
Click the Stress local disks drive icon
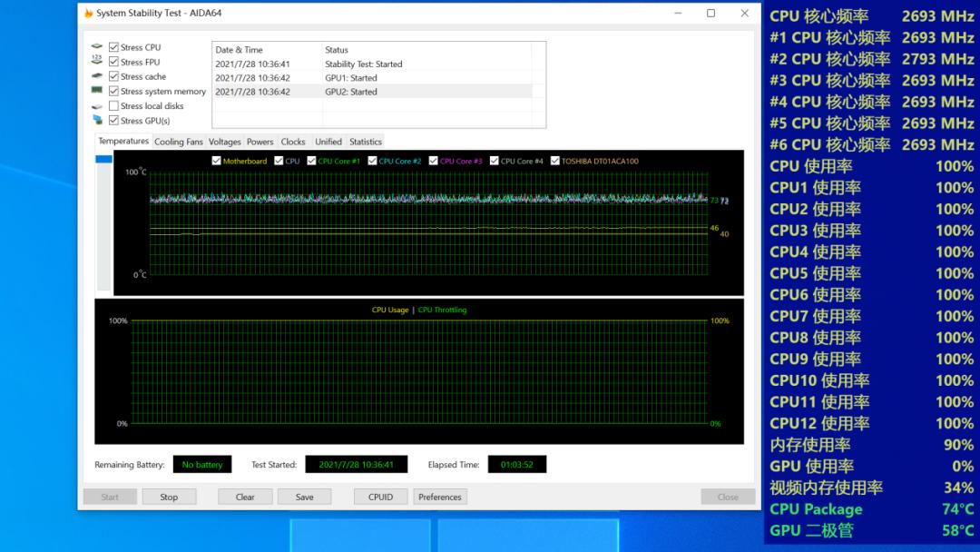pos(97,106)
